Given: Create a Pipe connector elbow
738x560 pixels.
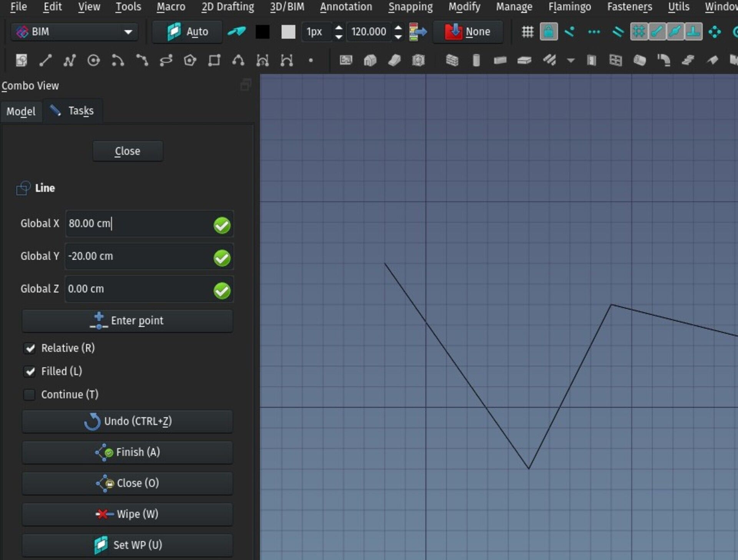Looking at the screenshot, I should pos(664,60).
